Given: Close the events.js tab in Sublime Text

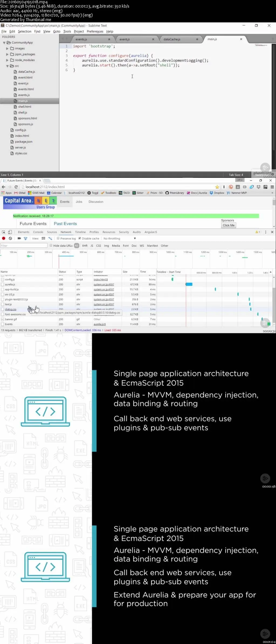Looking at the screenshot, I should pos(109,39).
